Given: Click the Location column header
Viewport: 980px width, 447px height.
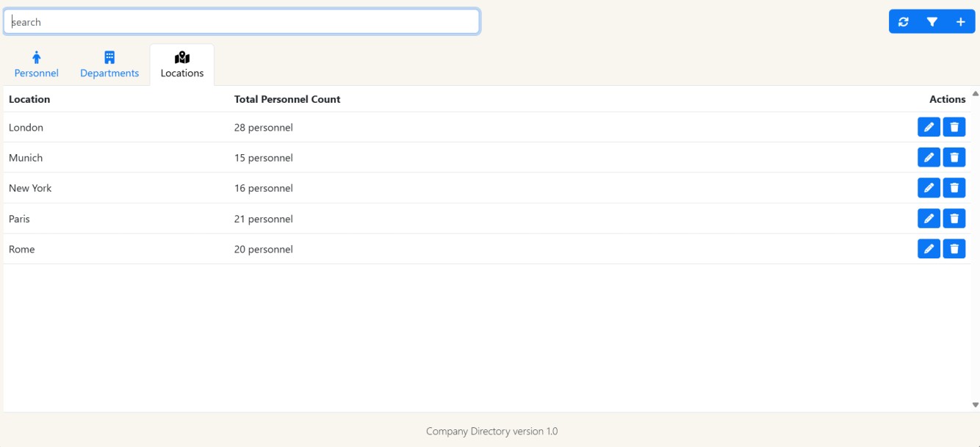Looking at the screenshot, I should 29,98.
